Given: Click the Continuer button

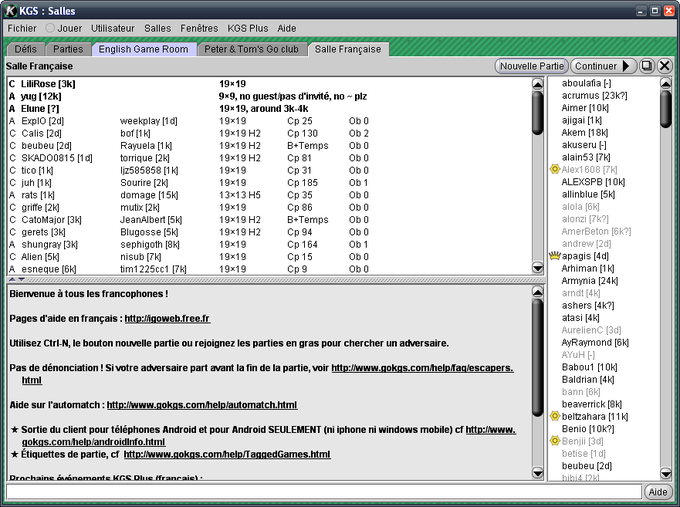Looking at the screenshot, I should tap(603, 66).
